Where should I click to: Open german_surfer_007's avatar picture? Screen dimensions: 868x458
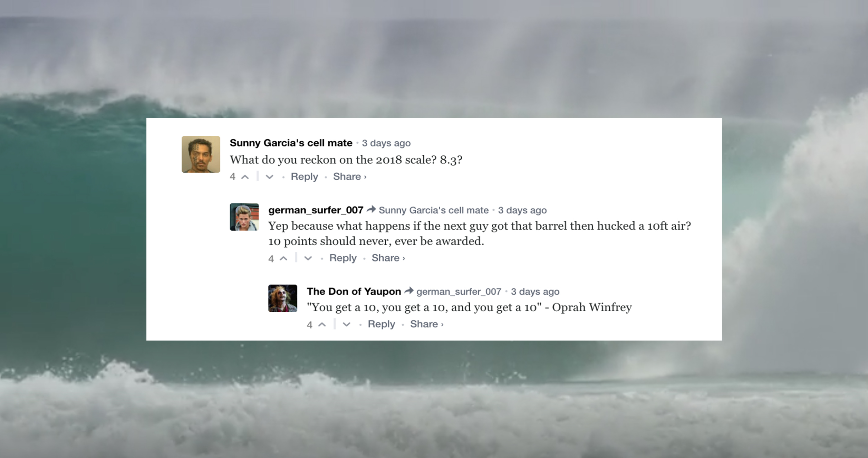coord(244,217)
